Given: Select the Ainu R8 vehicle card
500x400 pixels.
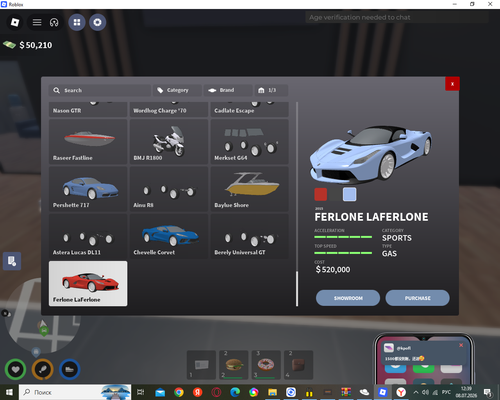Looking at the screenshot, I should pyautogui.click(x=169, y=189).
